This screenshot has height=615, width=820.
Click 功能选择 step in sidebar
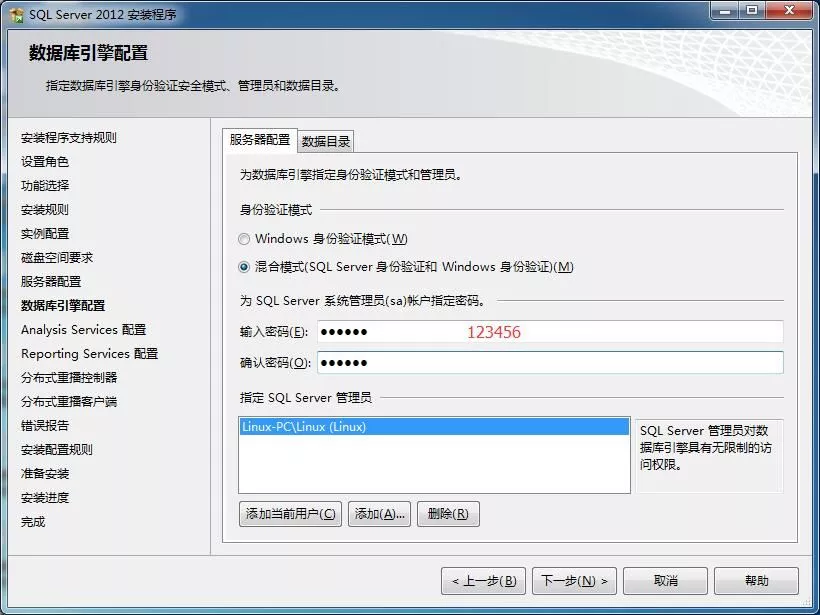point(45,186)
